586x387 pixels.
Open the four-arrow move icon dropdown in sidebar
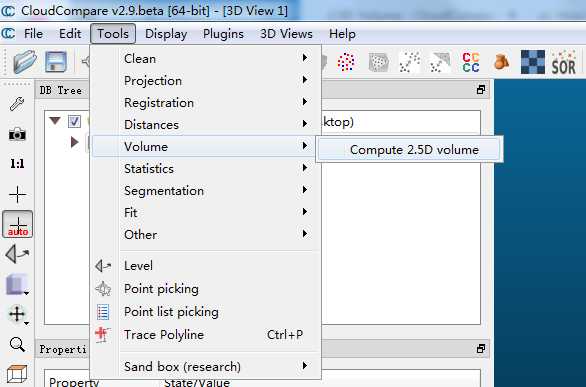(18, 315)
